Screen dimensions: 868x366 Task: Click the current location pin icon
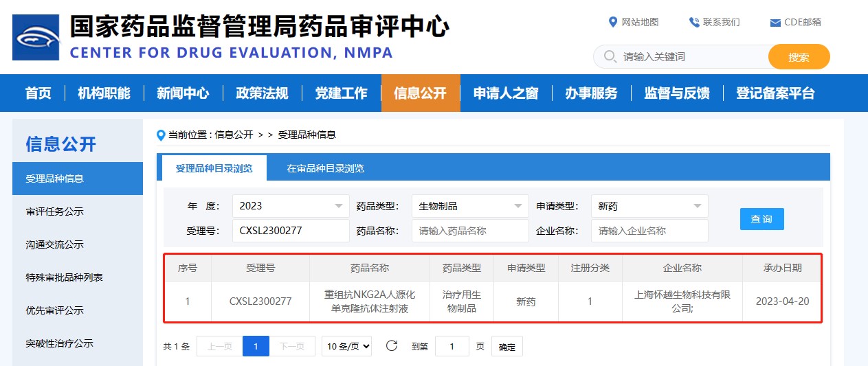[162, 135]
